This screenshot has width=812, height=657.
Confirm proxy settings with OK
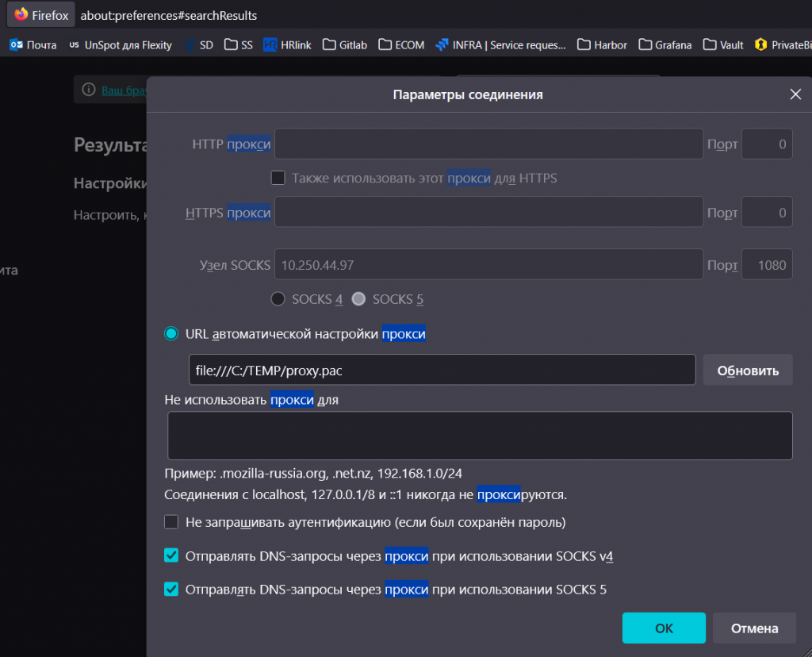point(664,628)
